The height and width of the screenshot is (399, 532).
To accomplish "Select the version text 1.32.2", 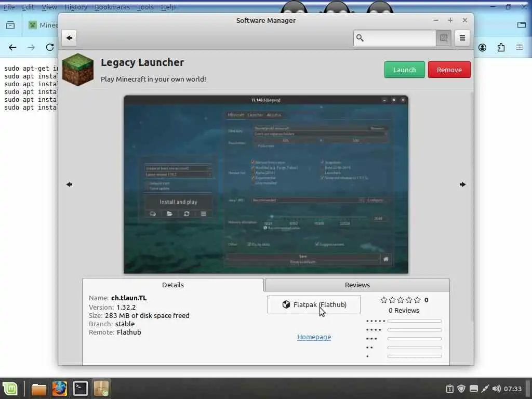I will pos(126,307).
